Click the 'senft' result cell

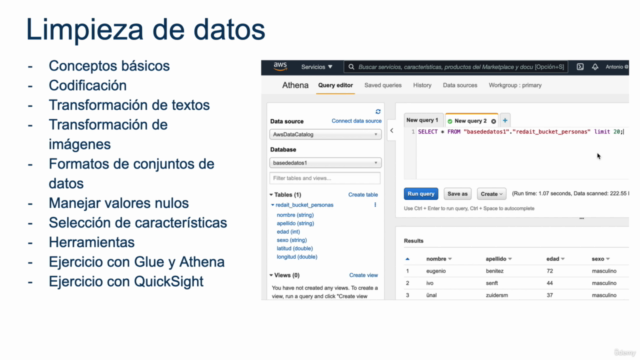(x=492, y=283)
